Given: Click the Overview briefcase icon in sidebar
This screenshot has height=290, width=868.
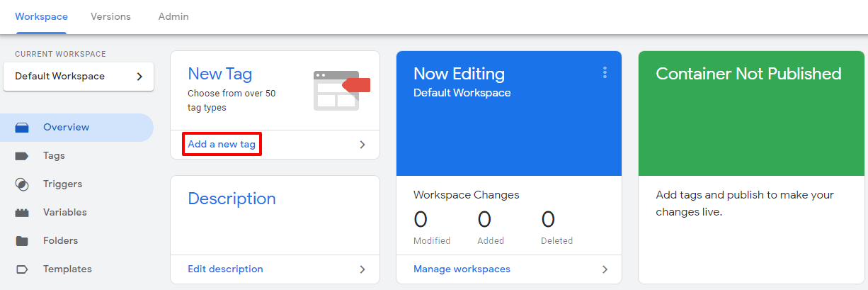Looking at the screenshot, I should (x=22, y=128).
